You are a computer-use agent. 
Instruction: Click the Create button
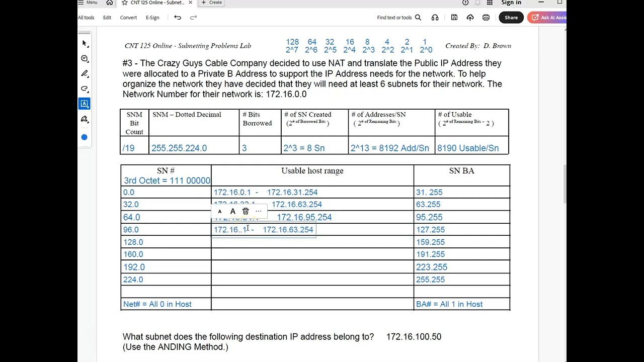[x=212, y=3]
